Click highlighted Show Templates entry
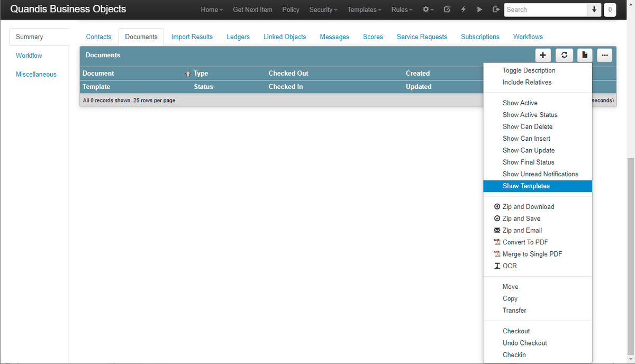The width and height of the screenshot is (635, 364). [538, 186]
